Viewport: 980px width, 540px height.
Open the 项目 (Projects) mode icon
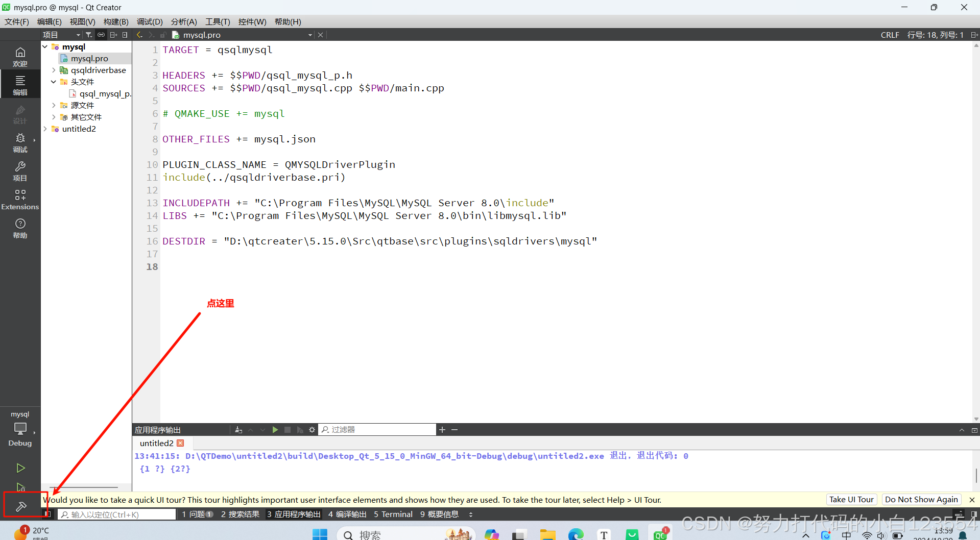20,171
